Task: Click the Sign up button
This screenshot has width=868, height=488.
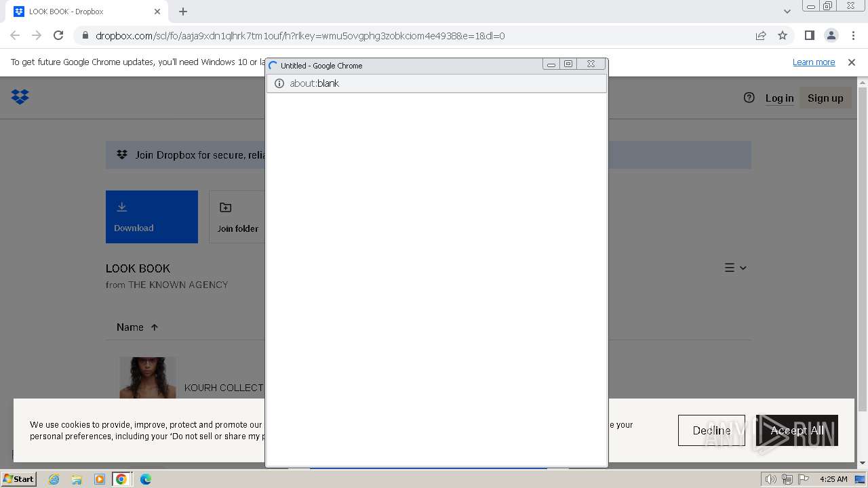Action: 825,98
